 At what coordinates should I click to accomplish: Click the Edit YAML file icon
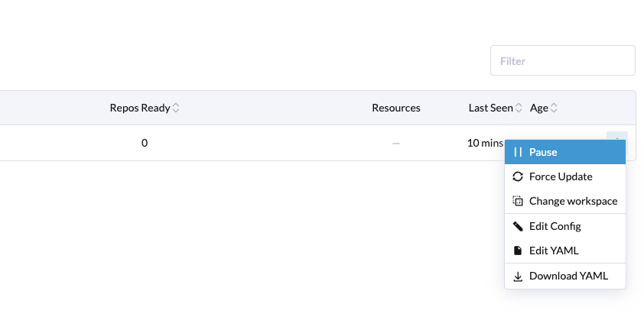point(518,251)
